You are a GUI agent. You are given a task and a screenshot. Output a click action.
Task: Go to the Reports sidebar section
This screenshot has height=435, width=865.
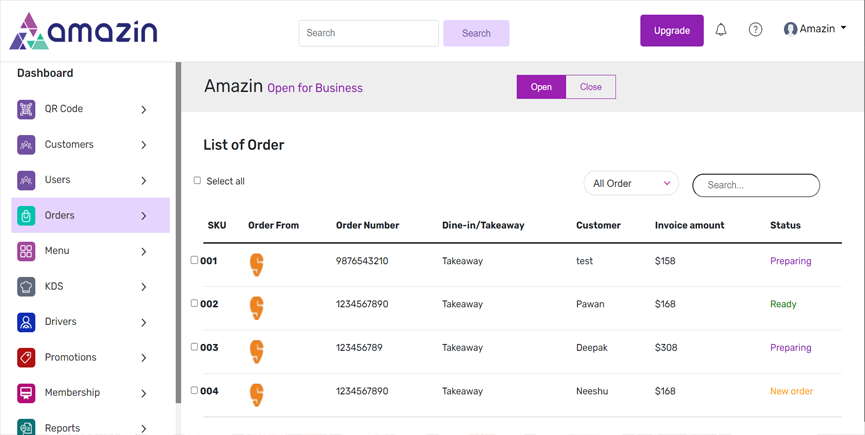(62, 427)
